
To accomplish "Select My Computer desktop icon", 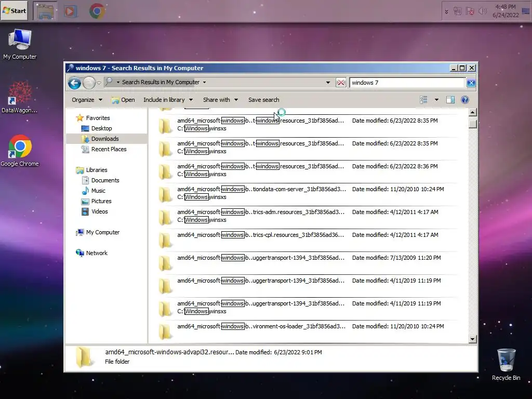I will (x=20, y=45).
